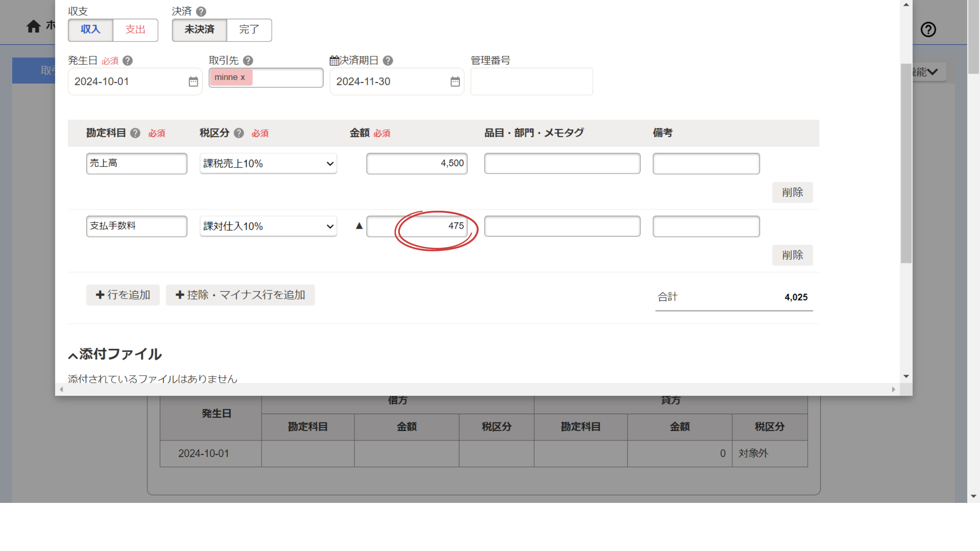Open the 課対仕入10% tax category dropdown
The image size is (980, 551).
pyautogui.click(x=268, y=227)
